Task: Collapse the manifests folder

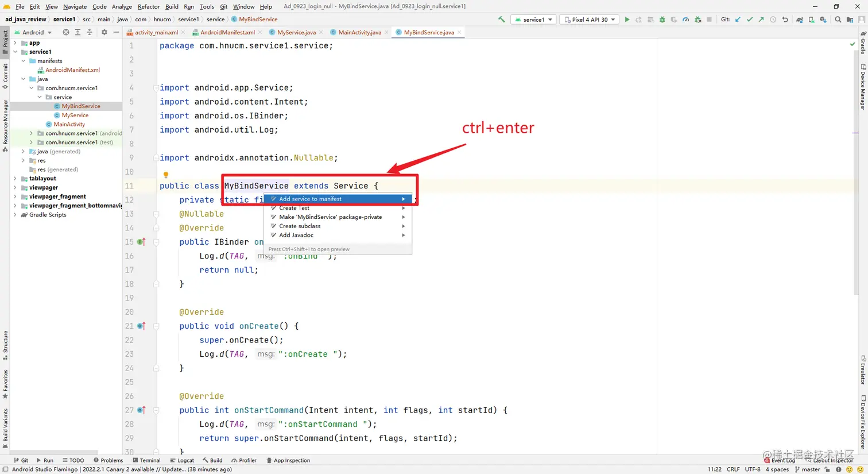Action: tap(24, 61)
